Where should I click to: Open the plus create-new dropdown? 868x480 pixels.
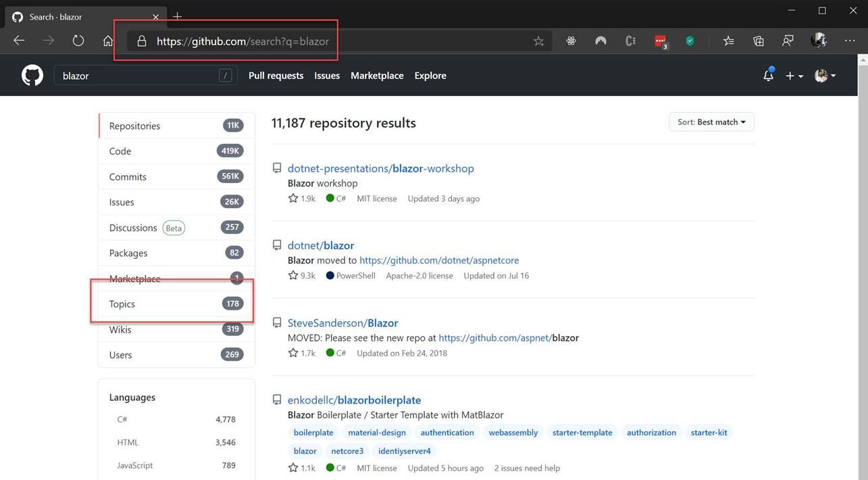click(x=794, y=76)
